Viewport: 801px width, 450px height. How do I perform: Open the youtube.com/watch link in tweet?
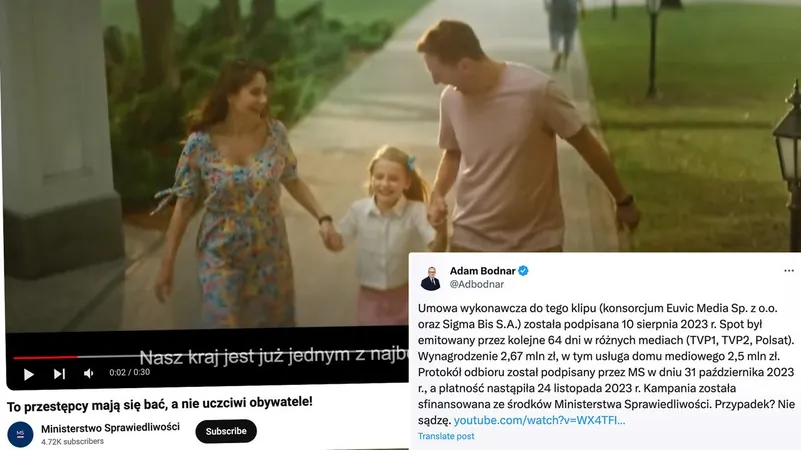(x=539, y=420)
